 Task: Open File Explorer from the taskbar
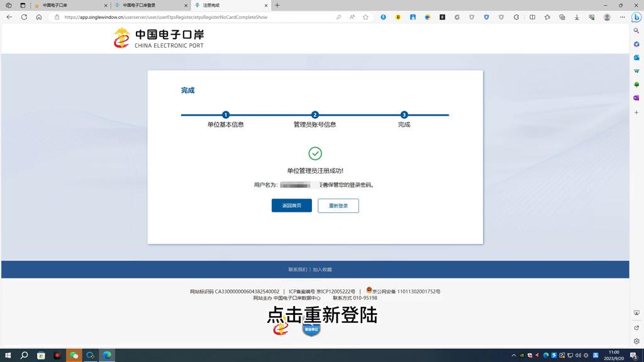point(40,355)
